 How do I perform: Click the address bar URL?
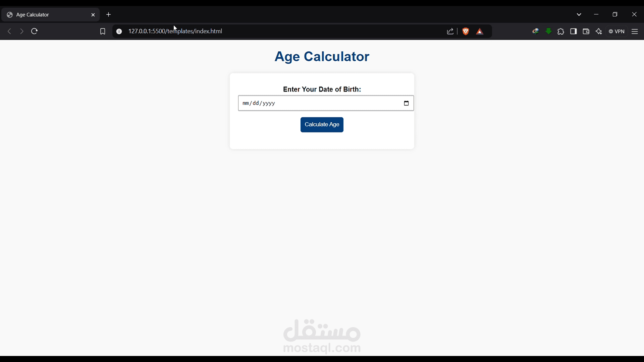[x=175, y=31]
